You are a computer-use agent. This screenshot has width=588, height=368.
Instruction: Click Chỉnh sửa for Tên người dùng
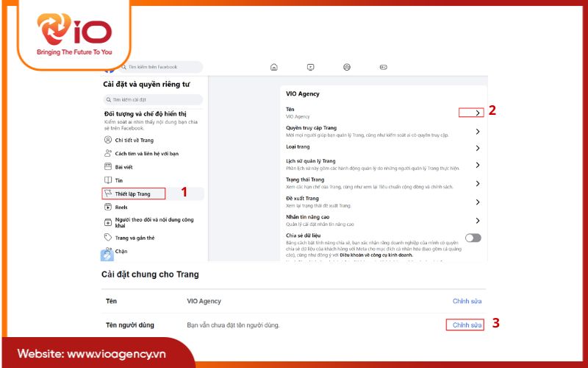coord(467,325)
